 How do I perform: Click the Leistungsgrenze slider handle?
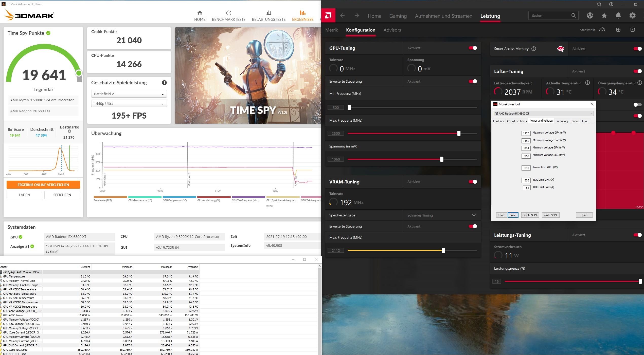(x=640, y=281)
